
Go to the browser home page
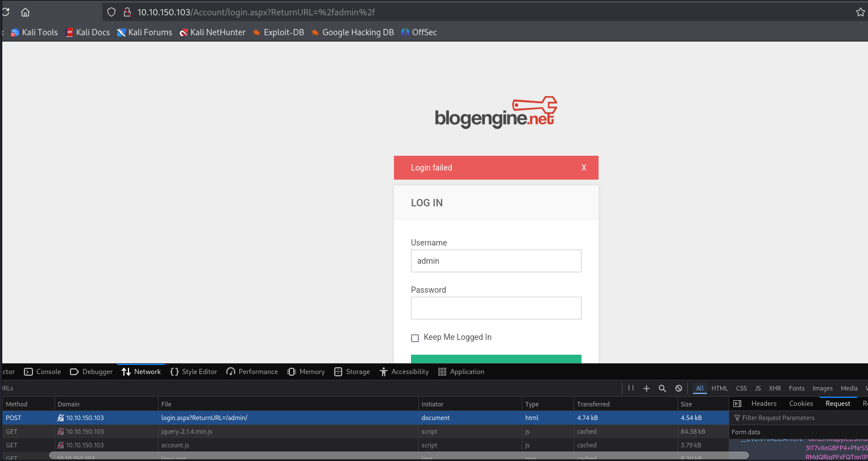coord(25,12)
